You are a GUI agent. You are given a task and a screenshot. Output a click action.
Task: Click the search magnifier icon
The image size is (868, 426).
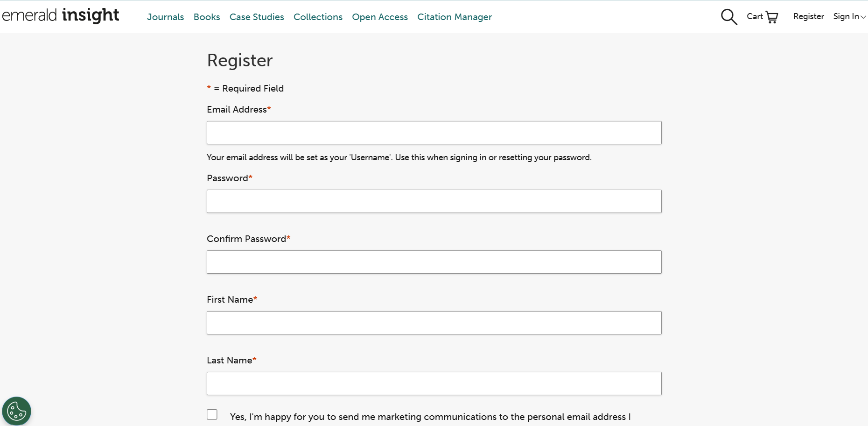[x=729, y=17]
